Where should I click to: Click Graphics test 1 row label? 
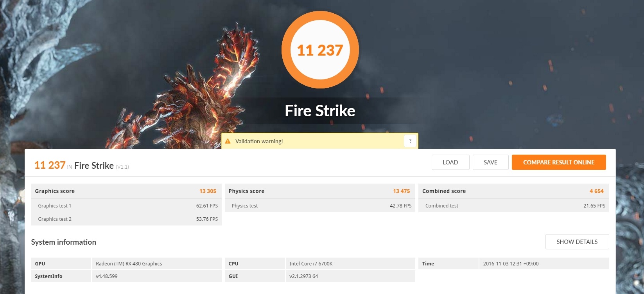tap(55, 206)
